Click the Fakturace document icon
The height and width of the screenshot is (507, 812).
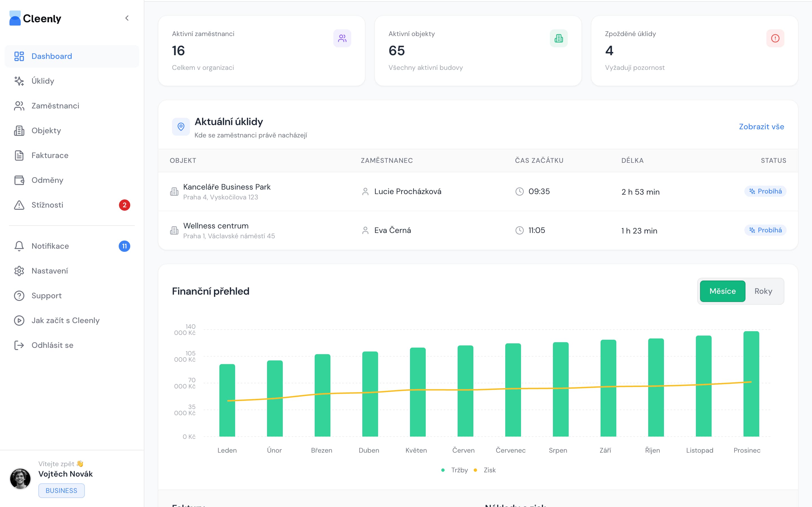[19, 155]
